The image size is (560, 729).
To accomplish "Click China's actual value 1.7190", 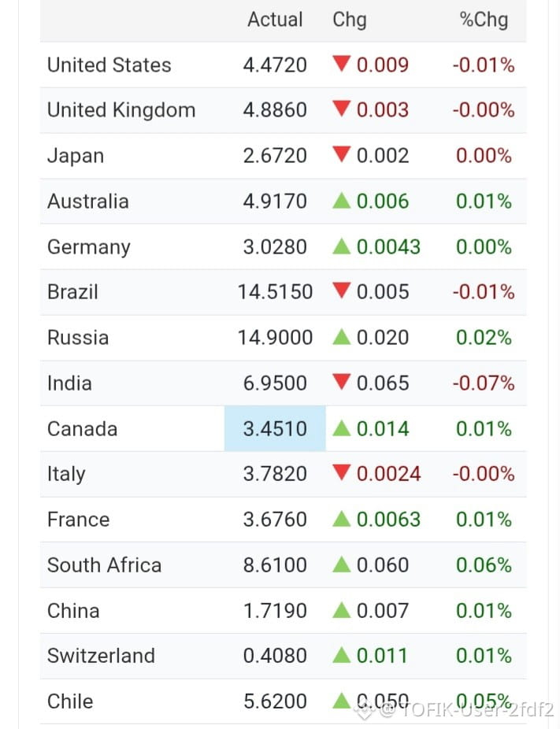I will coord(275,610).
